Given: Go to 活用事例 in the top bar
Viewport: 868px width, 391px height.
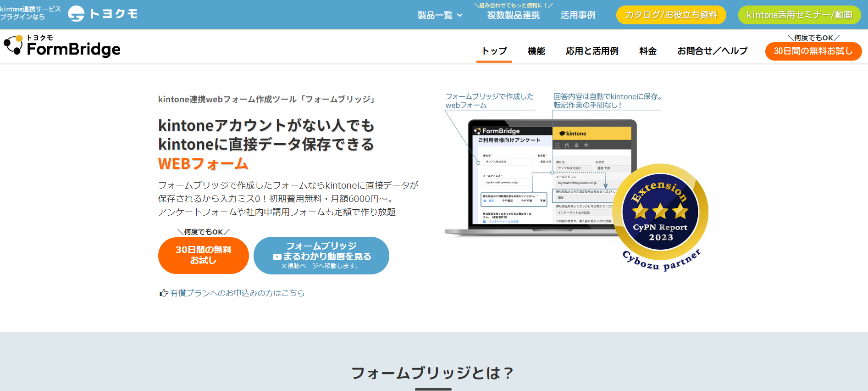Looking at the screenshot, I should (x=578, y=15).
